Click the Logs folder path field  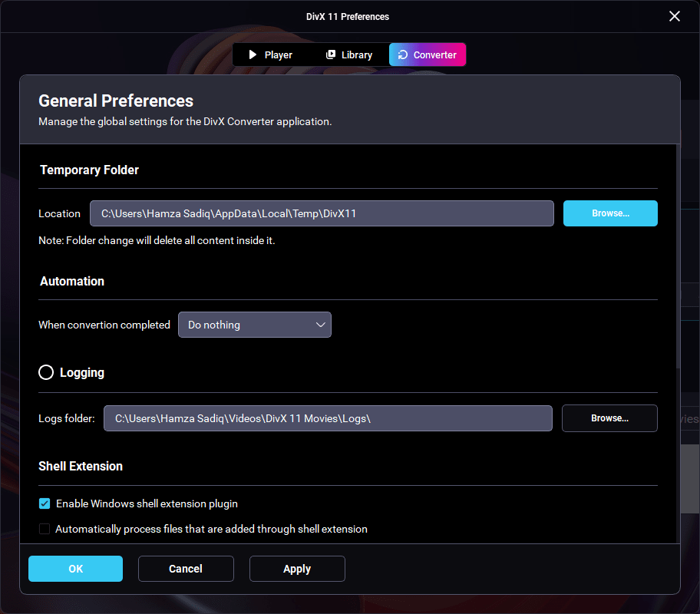[328, 418]
